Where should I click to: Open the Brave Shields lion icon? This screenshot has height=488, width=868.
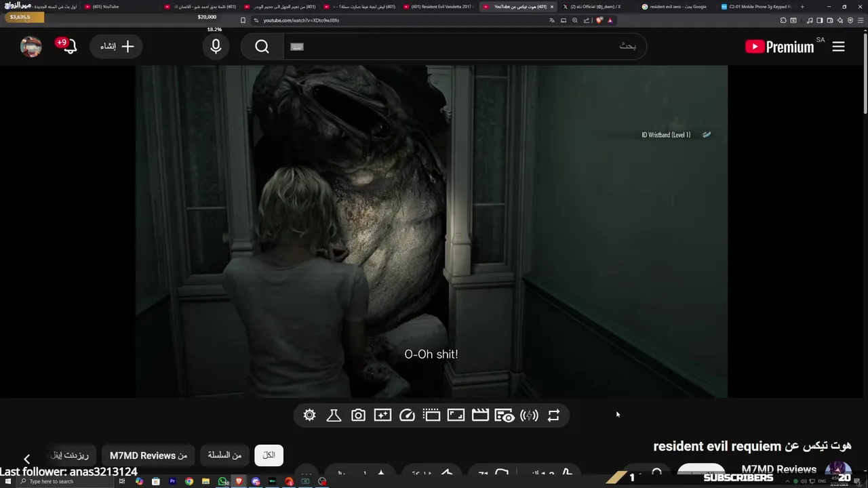tap(599, 20)
